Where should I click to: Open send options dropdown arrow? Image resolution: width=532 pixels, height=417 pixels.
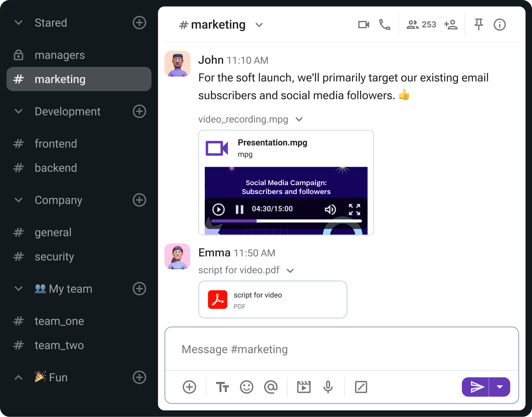[500, 387]
